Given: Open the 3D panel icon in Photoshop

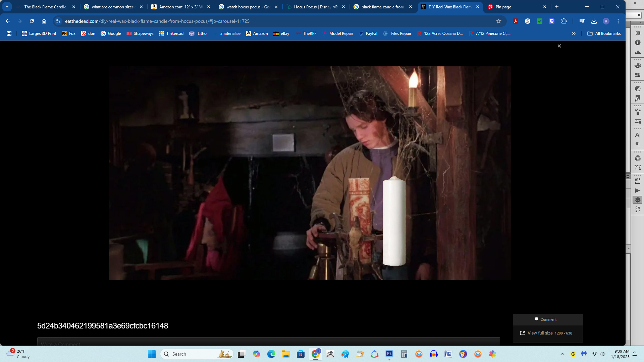Looking at the screenshot, I should pos(638,181).
